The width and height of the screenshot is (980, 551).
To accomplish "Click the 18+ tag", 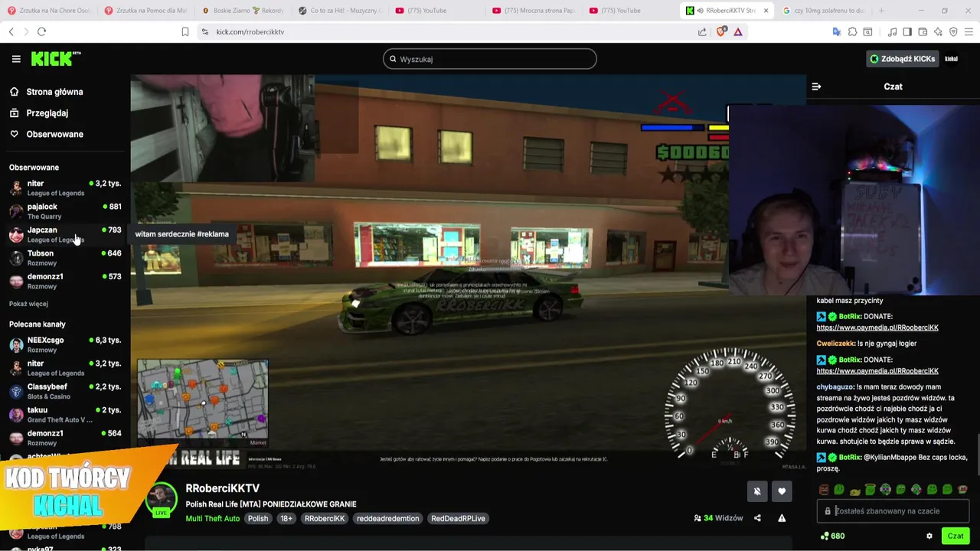I will 286,518.
